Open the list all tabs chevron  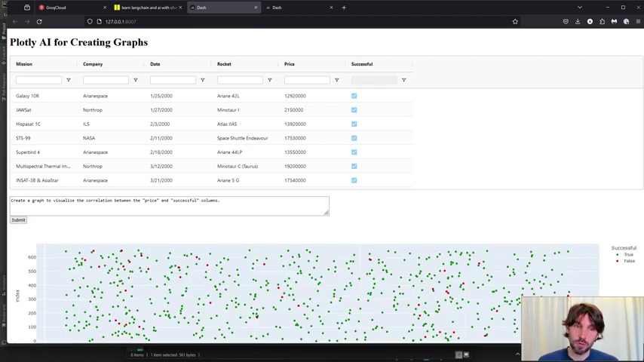[579, 8]
